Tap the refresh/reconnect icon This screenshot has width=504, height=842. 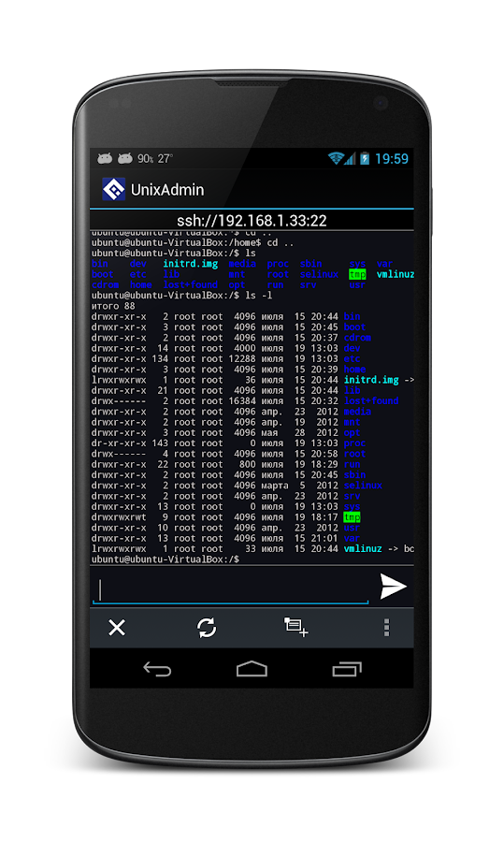click(x=206, y=627)
